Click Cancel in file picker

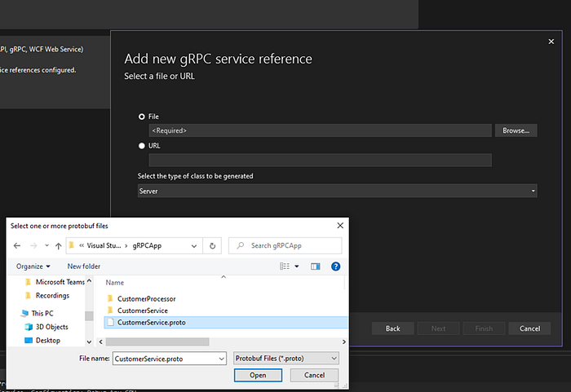314,375
